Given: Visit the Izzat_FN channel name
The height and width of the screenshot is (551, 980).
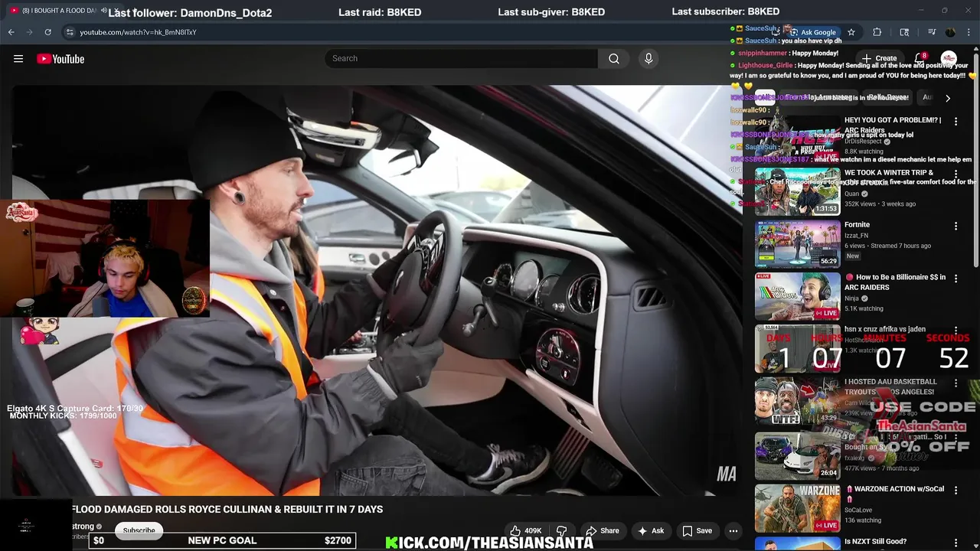Looking at the screenshot, I should click(x=856, y=236).
